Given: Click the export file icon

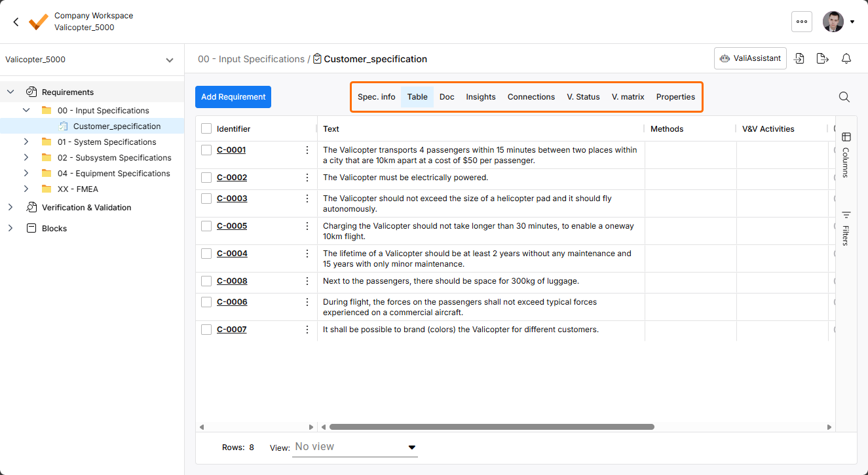Looking at the screenshot, I should coord(823,59).
